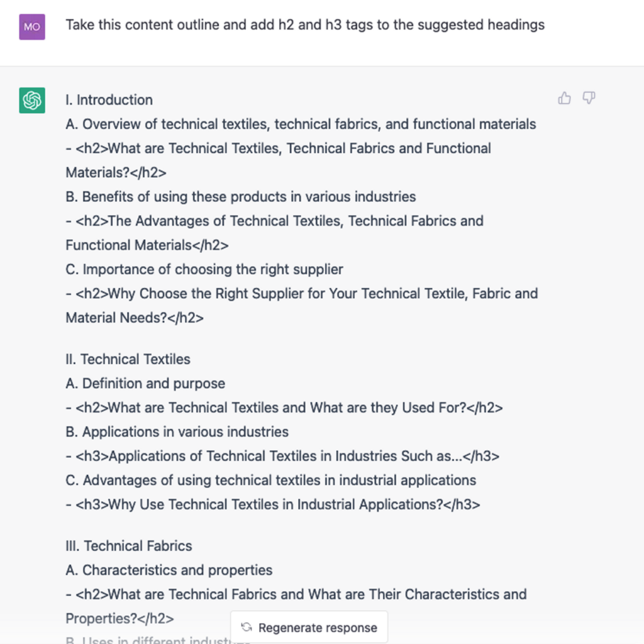Screen dimensions: 644x644
Task: Click the "A. Definition and purpose" line
Action: point(145,384)
